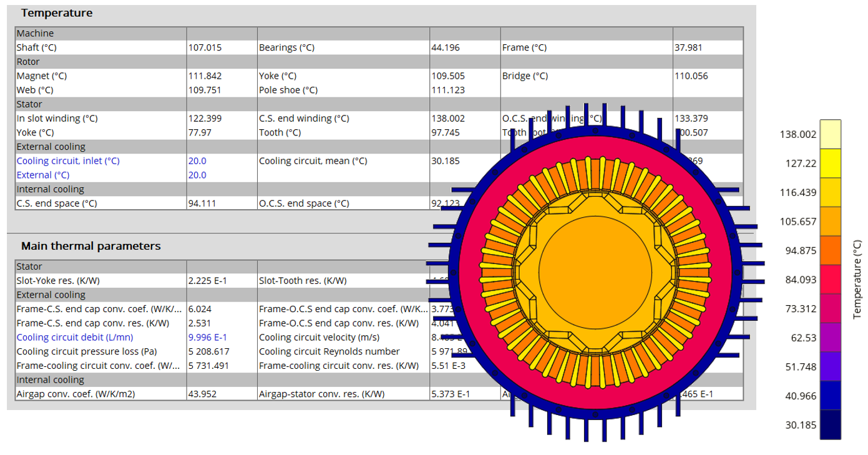Click the blue Cooling circuit, inlet (°C) label
The width and height of the screenshot is (868, 455).
pos(68,161)
